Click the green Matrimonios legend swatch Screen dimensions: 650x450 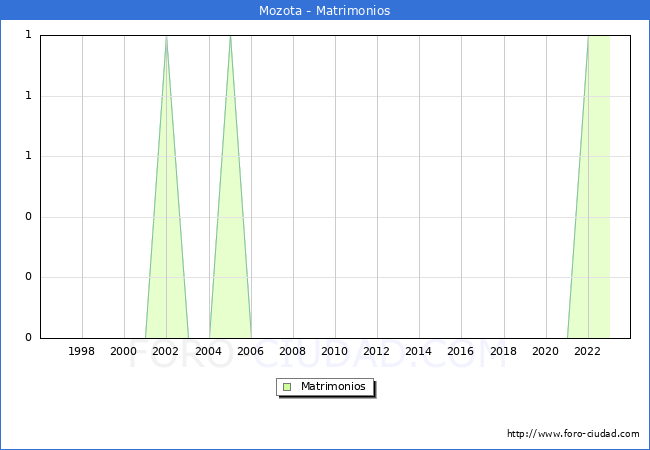(x=287, y=386)
